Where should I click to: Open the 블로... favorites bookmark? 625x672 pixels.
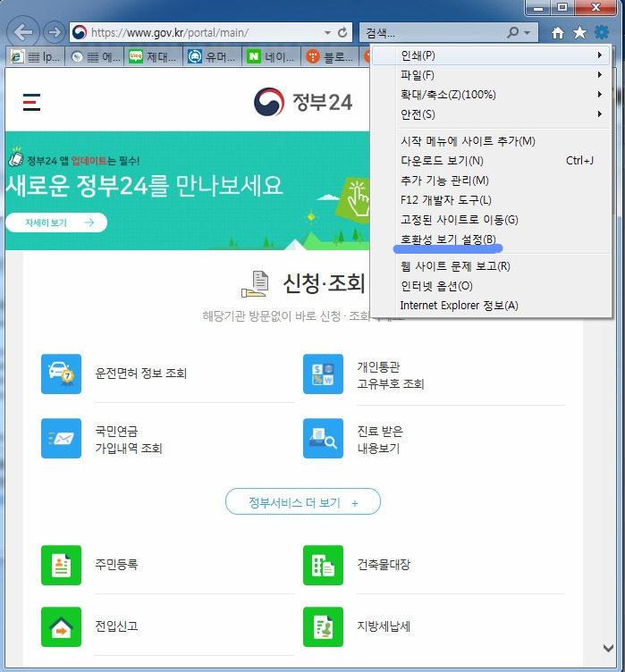click(x=331, y=56)
